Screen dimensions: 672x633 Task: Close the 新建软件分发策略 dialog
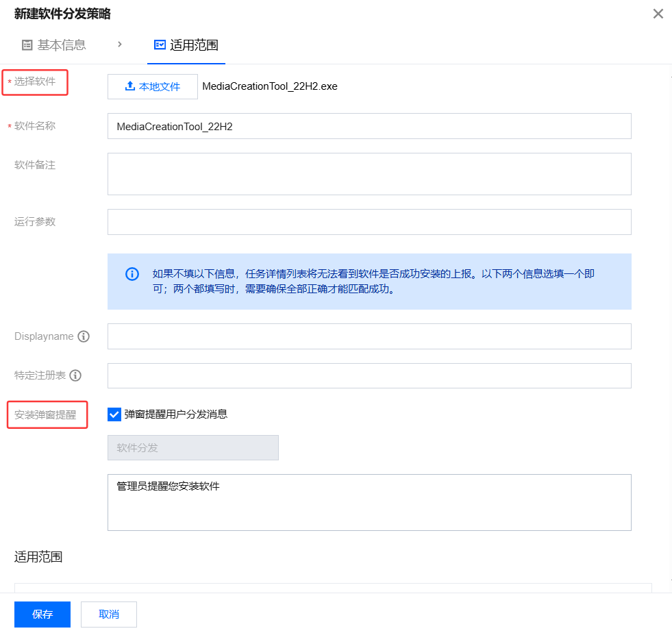coord(658,14)
